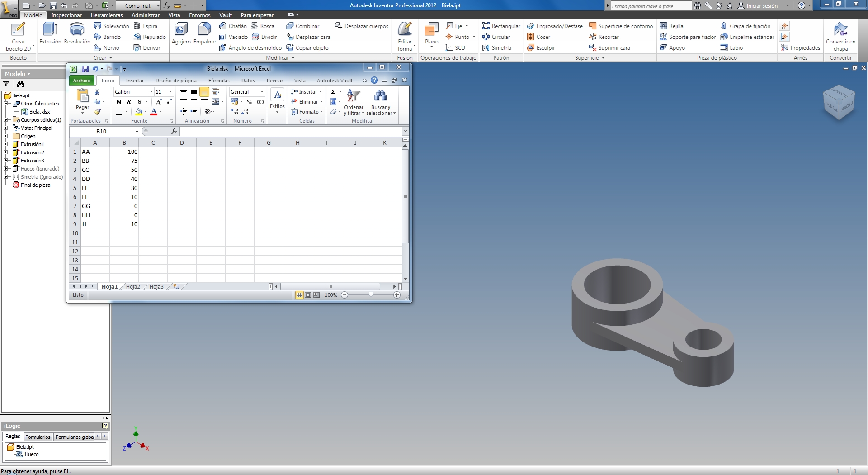
Task: Click the Iniciar sesión button
Action: point(761,6)
